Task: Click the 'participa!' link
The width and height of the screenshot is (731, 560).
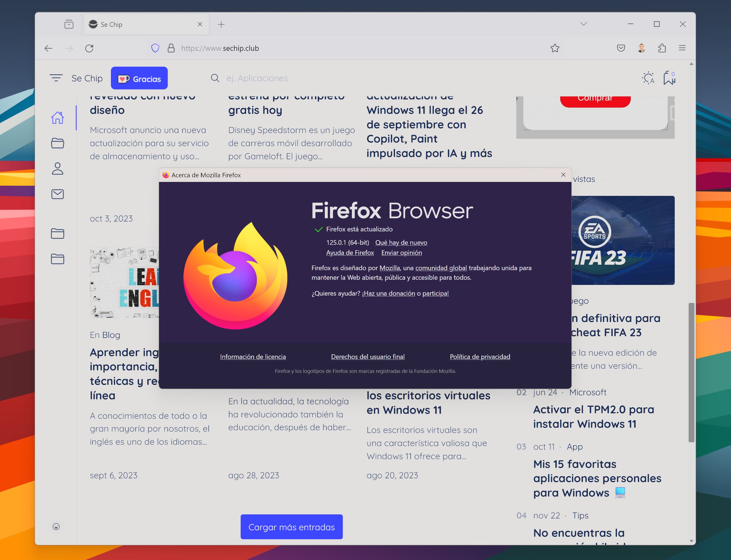Action: (x=435, y=293)
